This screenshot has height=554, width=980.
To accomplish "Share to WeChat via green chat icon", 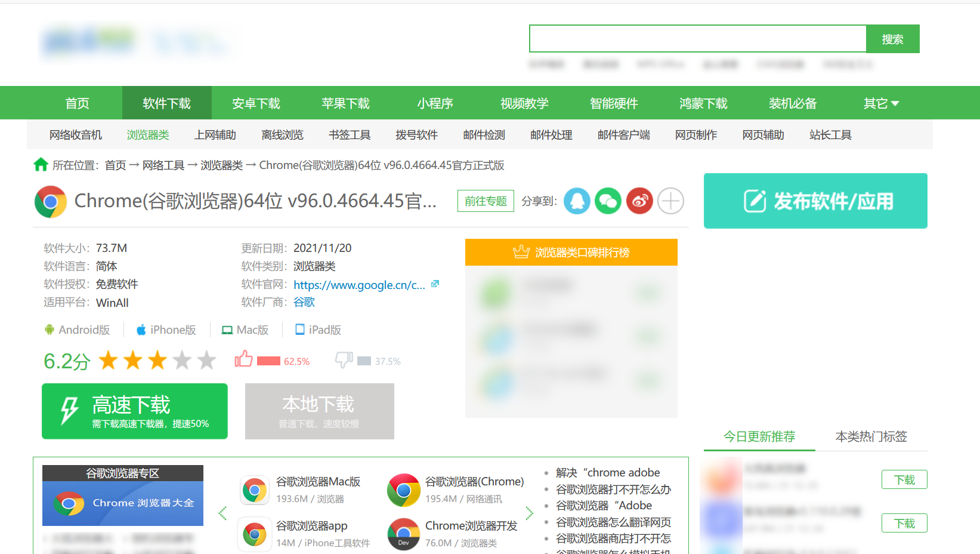I will click(x=608, y=201).
